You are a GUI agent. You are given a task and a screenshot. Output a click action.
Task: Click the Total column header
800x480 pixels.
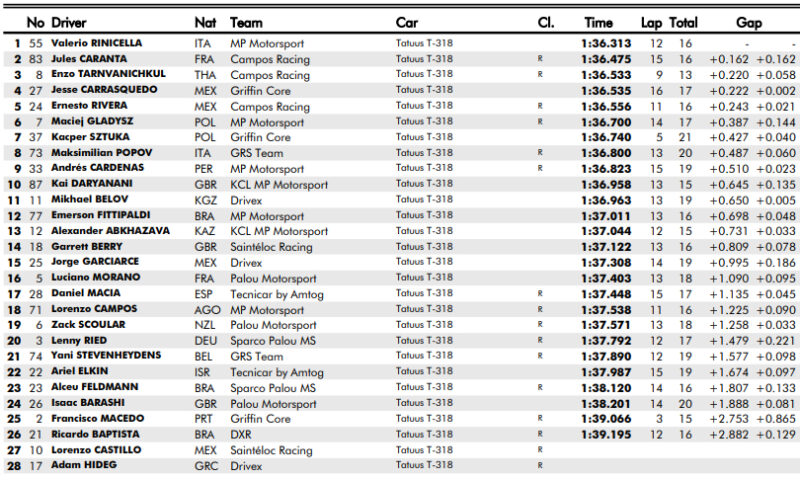[x=684, y=22]
